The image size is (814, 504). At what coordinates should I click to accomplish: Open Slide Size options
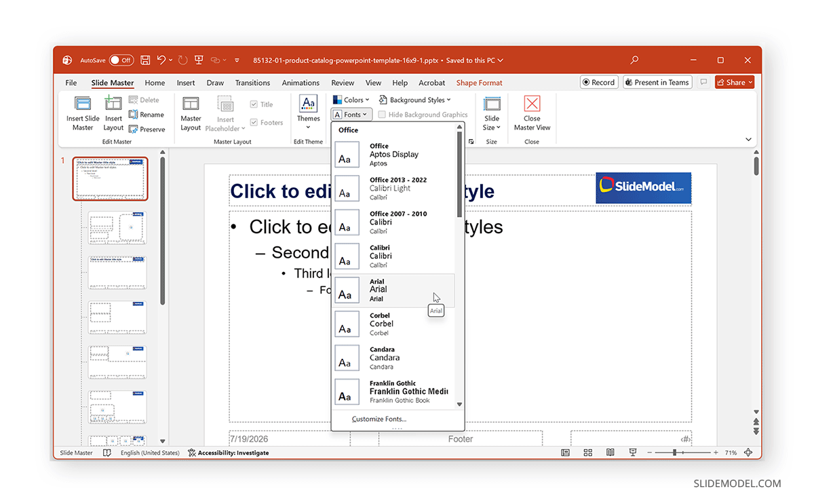(492, 113)
